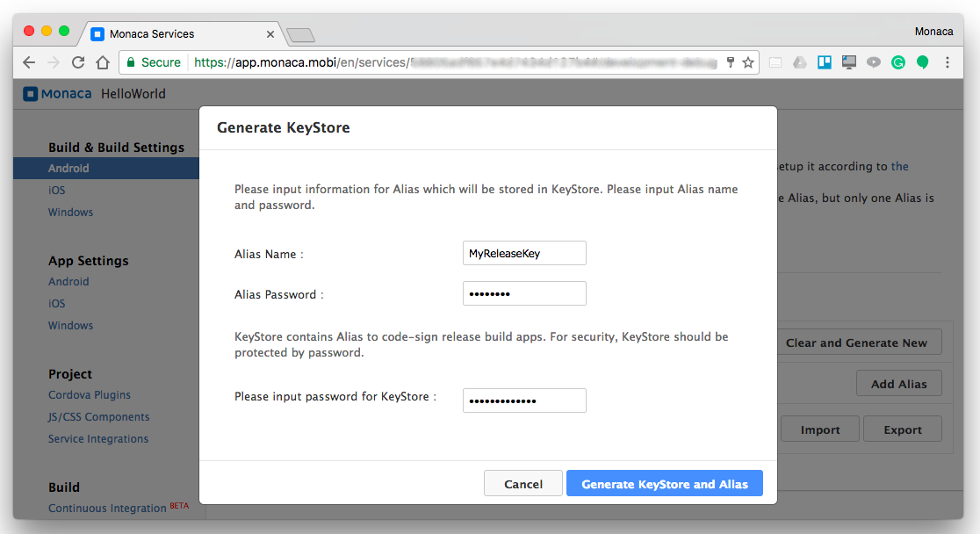The image size is (980, 534).
Task: Click Generate KeyStore and Alias button
Action: (x=665, y=484)
